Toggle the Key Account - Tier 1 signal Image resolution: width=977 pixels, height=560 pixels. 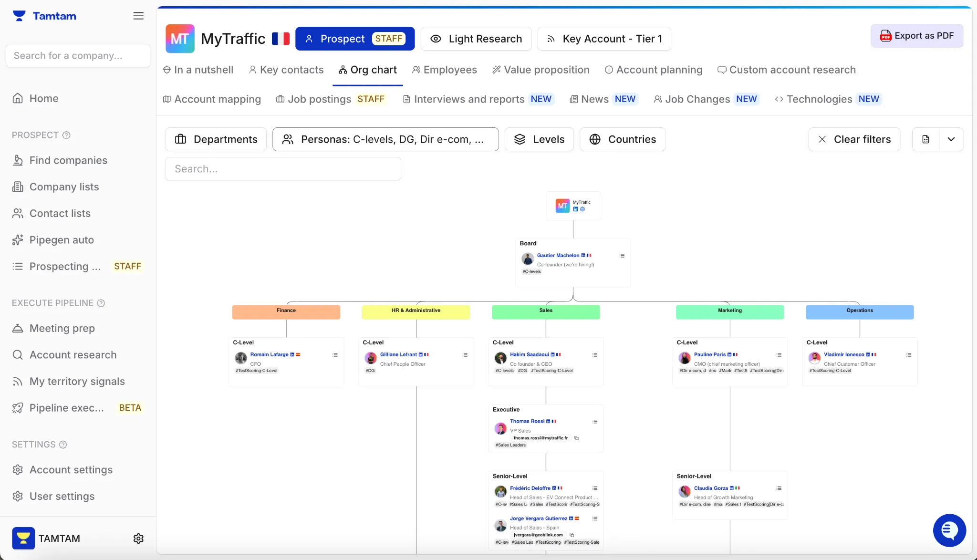(604, 39)
